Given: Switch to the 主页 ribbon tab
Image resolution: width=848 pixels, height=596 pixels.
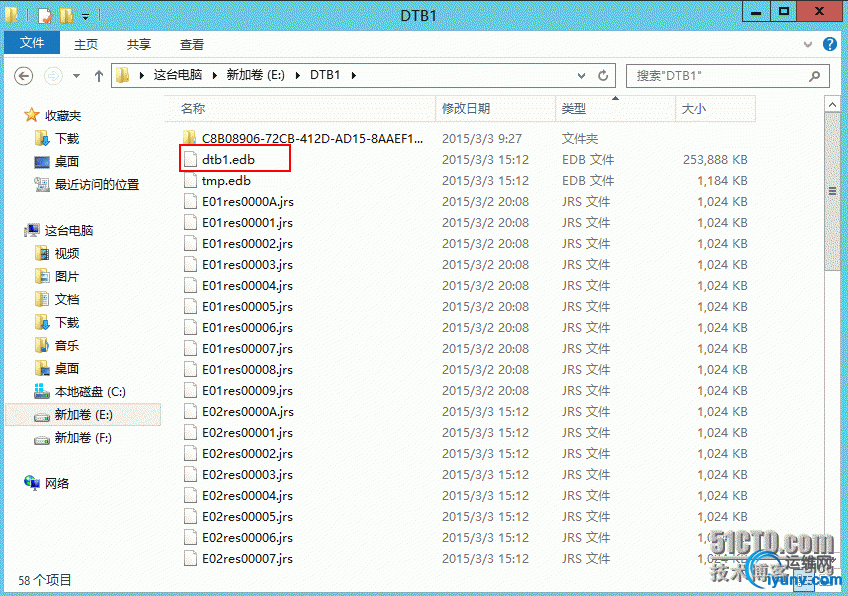Looking at the screenshot, I should click(86, 44).
